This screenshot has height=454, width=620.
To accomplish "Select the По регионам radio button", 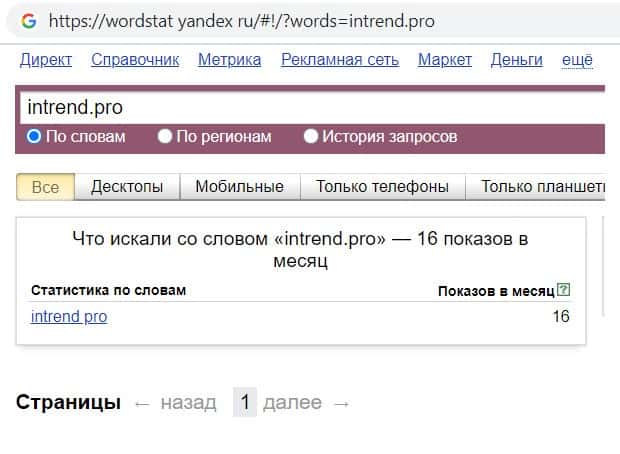I will tap(164, 136).
